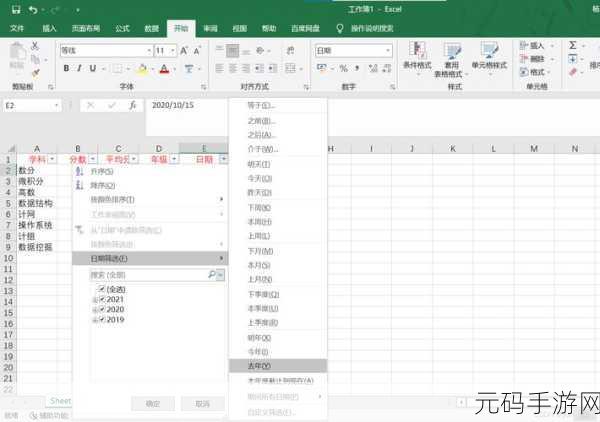Open the Name Box dropdown next to E2
The image size is (600, 422).
[x=57, y=105]
